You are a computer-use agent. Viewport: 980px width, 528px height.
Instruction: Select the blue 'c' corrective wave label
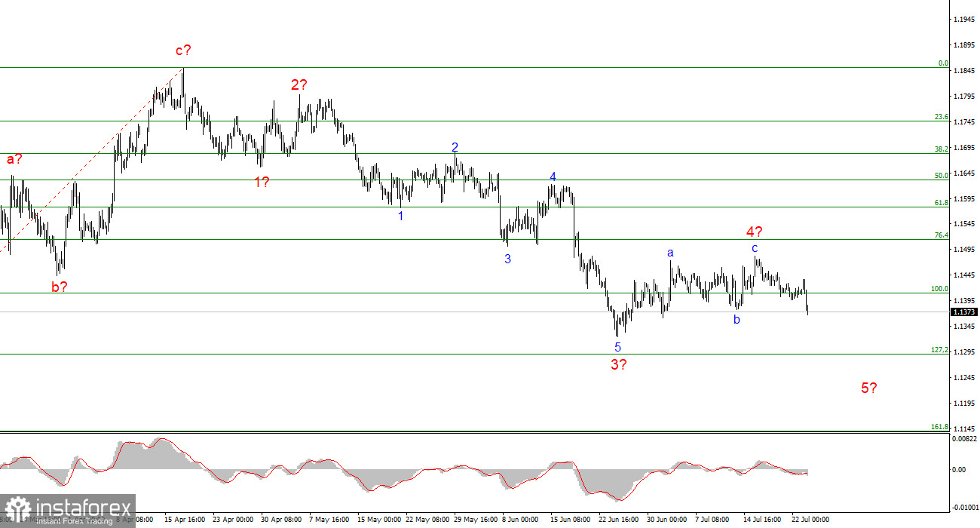(x=754, y=247)
